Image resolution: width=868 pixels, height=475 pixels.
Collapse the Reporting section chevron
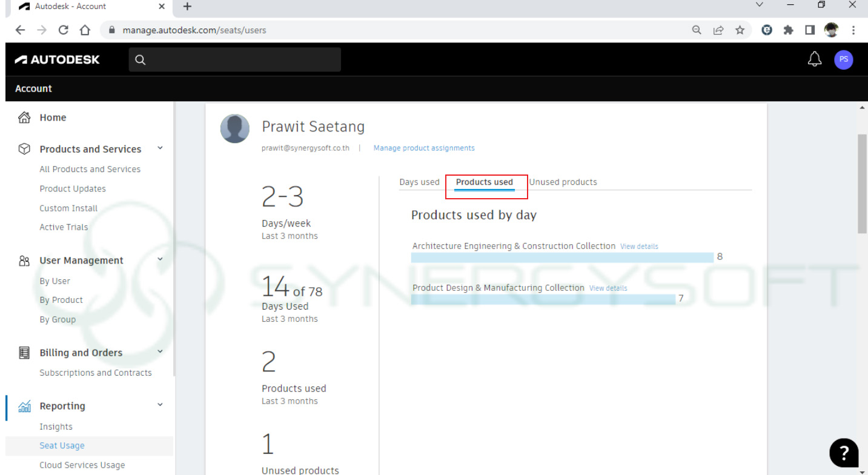click(x=160, y=404)
